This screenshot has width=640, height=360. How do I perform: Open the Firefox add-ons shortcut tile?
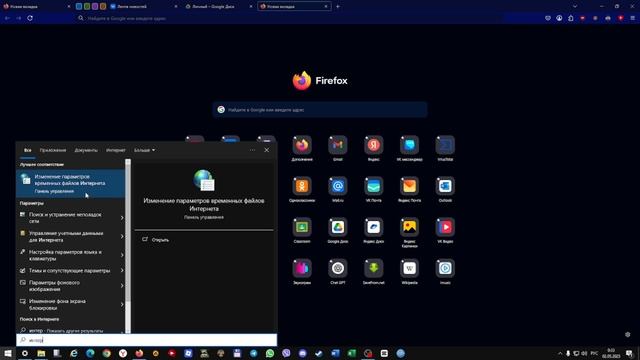(302, 145)
